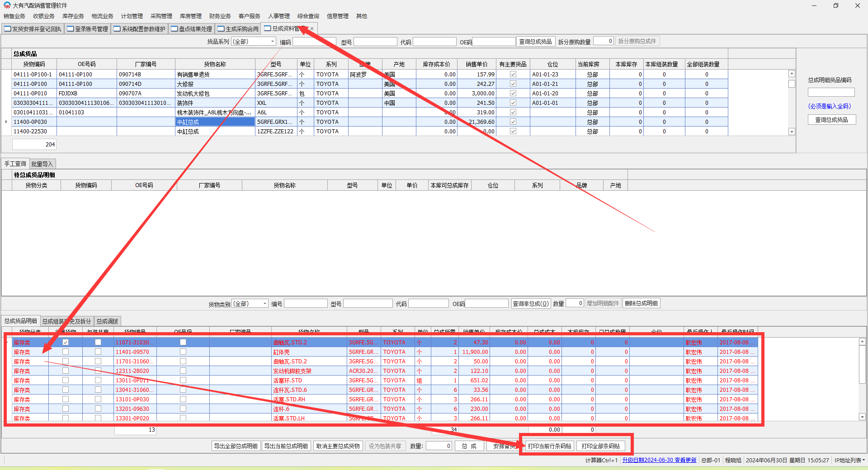Click the top toolbar OE码 input field
The width and height of the screenshot is (868, 470).
[494, 42]
